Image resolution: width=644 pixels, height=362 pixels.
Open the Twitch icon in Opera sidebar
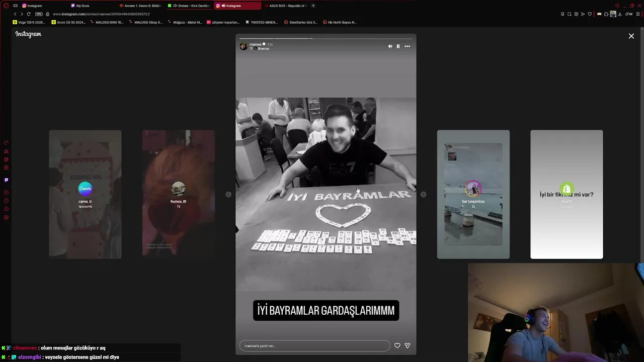coord(6,179)
